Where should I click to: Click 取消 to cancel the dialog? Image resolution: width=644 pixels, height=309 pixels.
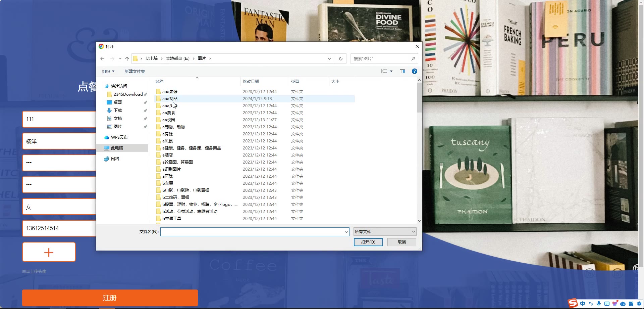coord(401,242)
